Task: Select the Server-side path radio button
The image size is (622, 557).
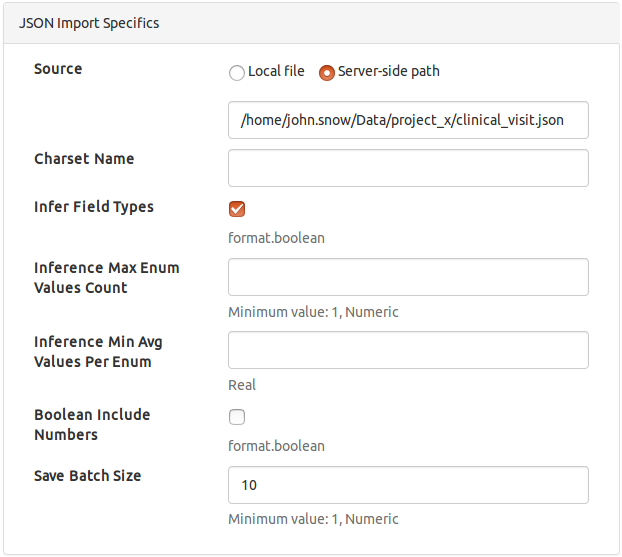Action: click(326, 72)
